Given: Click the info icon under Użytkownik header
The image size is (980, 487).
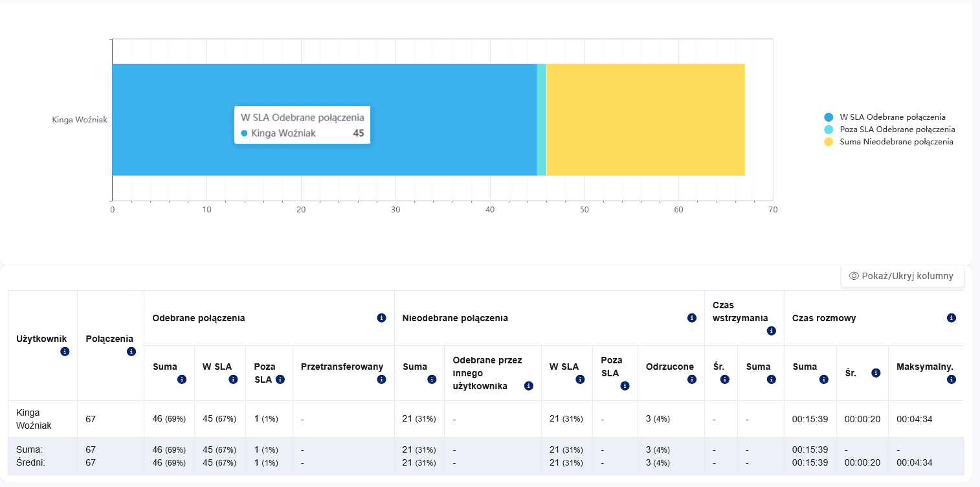Looking at the screenshot, I should [x=65, y=352].
